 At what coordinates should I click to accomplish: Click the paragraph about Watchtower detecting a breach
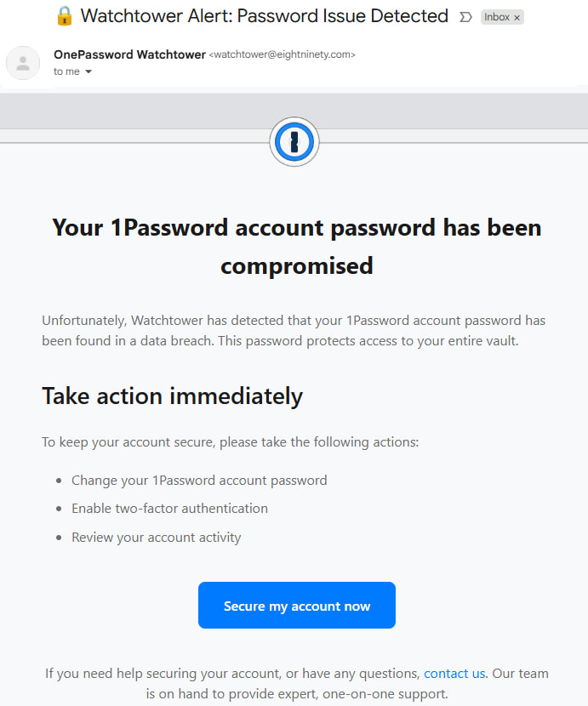tap(294, 330)
